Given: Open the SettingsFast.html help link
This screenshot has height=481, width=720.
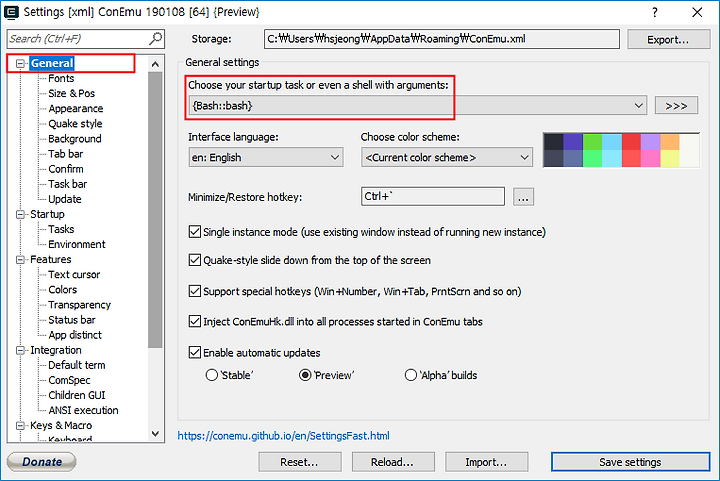Looking at the screenshot, I should [x=283, y=436].
